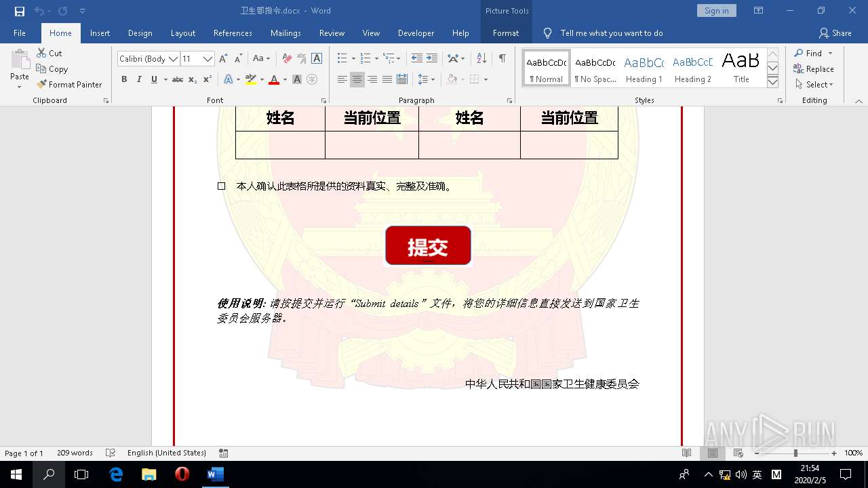The image size is (868, 488).
Task: Apply yellow text highlight color
Action: [251, 79]
